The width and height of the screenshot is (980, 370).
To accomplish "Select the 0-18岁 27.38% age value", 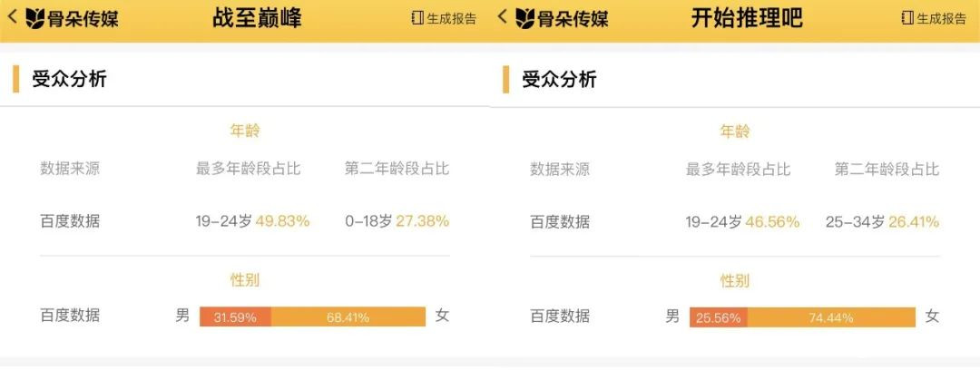I will coord(397,221).
